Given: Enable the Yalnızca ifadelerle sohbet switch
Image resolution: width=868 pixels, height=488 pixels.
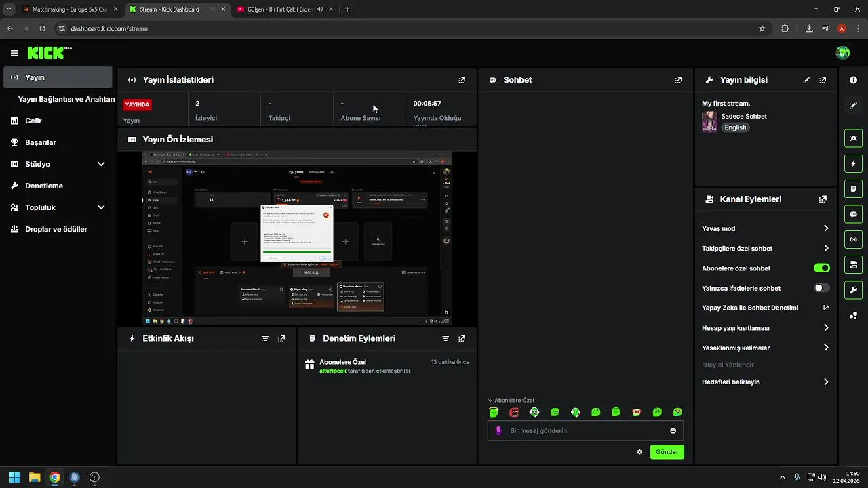Looking at the screenshot, I should coord(821,288).
